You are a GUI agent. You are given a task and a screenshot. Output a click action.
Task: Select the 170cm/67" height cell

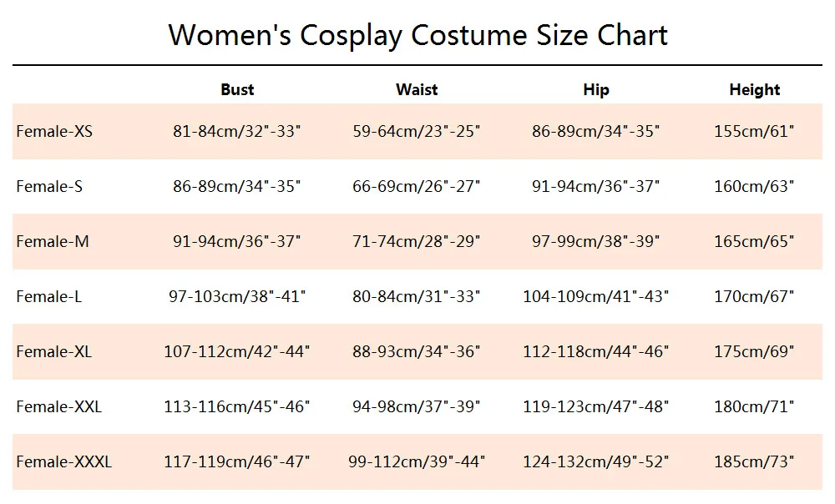pyautogui.click(x=754, y=296)
